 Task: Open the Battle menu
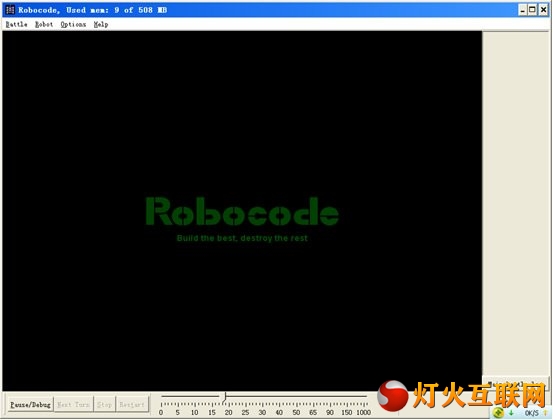coord(17,24)
